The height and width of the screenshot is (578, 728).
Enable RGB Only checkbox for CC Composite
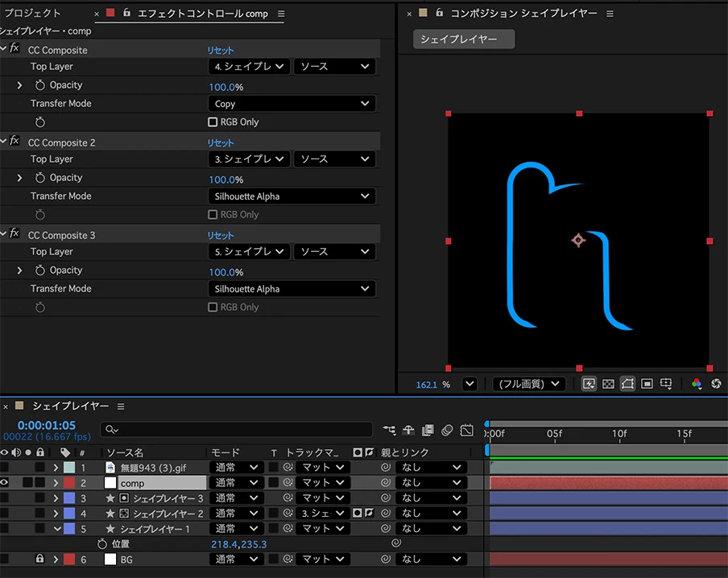[x=213, y=122]
